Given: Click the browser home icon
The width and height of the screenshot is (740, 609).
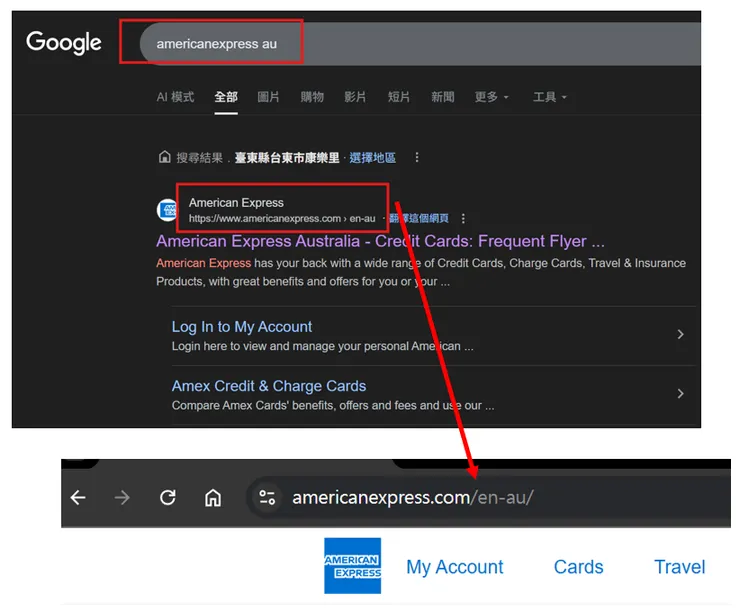Looking at the screenshot, I should pos(213,498).
